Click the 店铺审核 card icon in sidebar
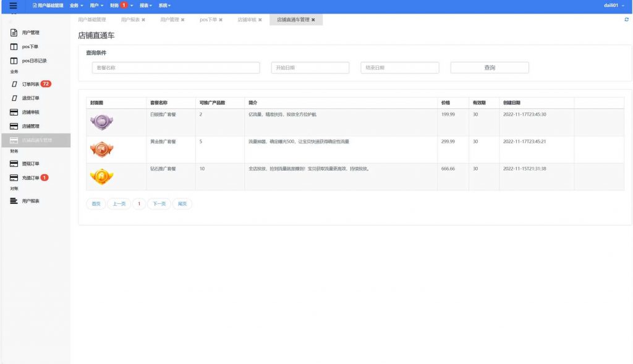The width and height of the screenshot is (633, 364). 14,112
